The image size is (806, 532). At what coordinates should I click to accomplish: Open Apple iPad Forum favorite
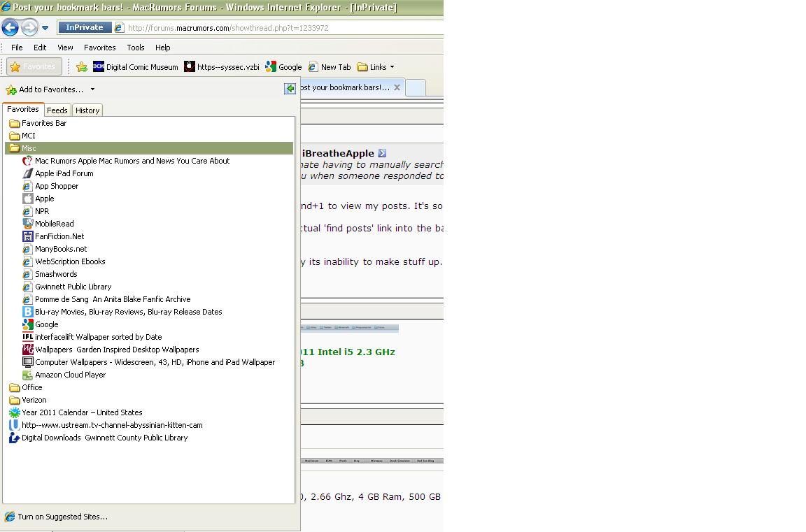58,173
